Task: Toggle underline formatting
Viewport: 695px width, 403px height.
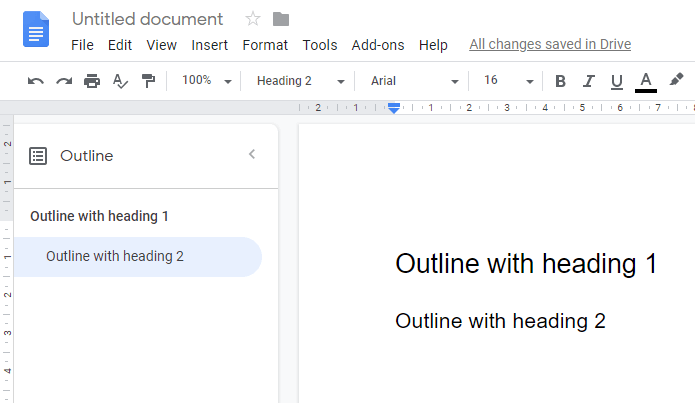Action: tap(617, 82)
